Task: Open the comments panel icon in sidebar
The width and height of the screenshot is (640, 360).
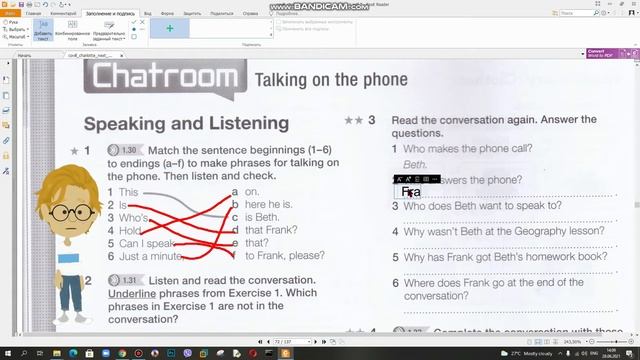Action: pos(6,125)
